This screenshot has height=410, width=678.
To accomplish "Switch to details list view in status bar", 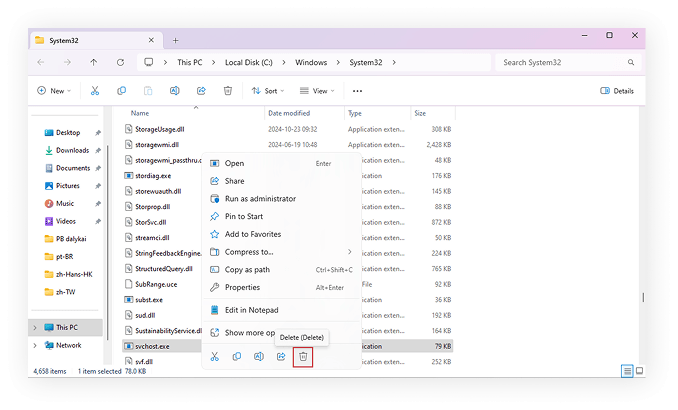I will tap(627, 371).
